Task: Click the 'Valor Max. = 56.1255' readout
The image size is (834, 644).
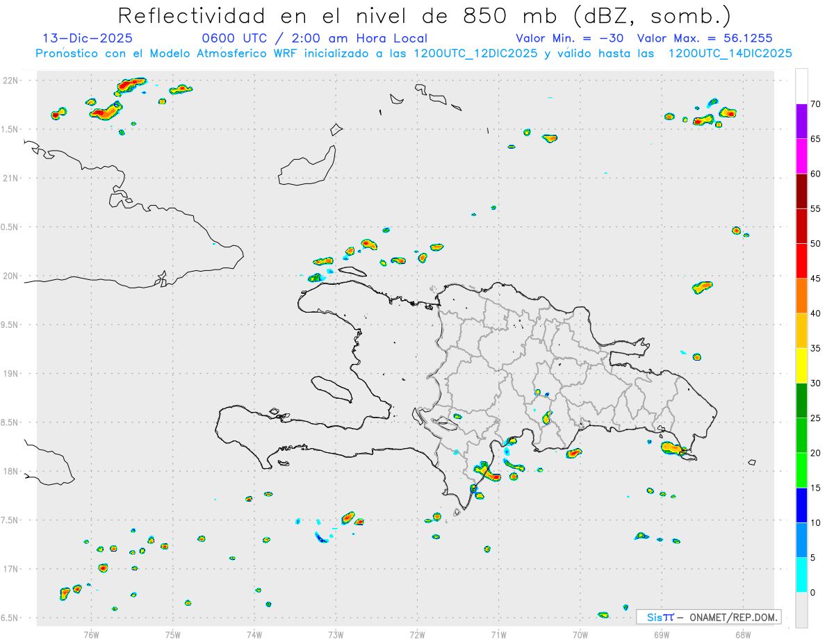Action: point(705,38)
